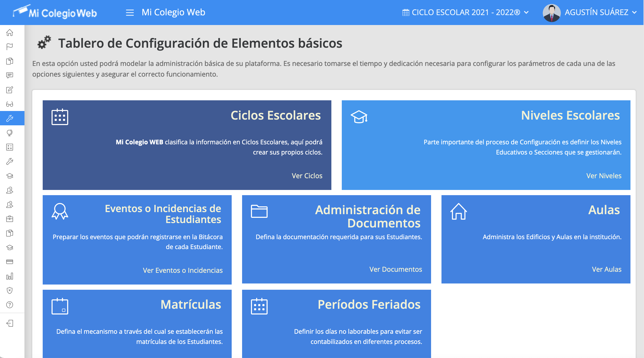The image size is (644, 358).
Task: Click the calendar icon on Ciclos Escolares card
Action: 60,117
